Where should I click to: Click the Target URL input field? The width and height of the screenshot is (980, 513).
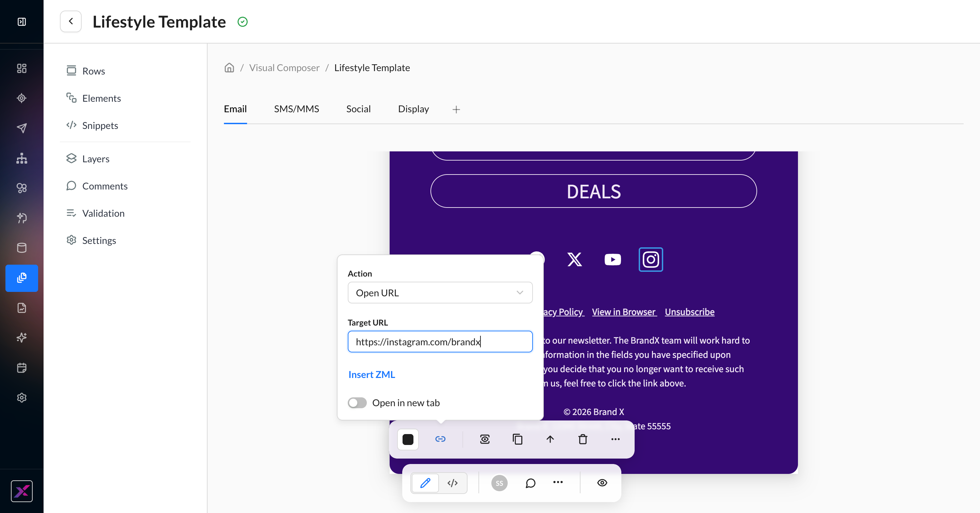440,342
